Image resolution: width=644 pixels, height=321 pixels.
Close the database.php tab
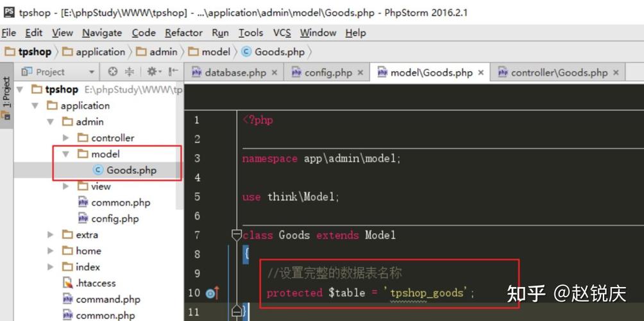point(275,73)
